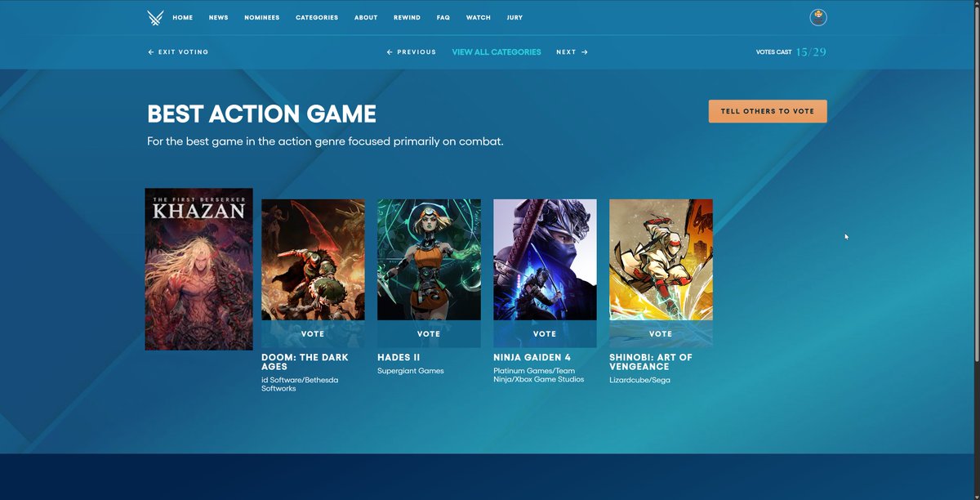Click the Tell Others to Vote button
Image resolution: width=980 pixels, height=500 pixels.
coord(768,111)
